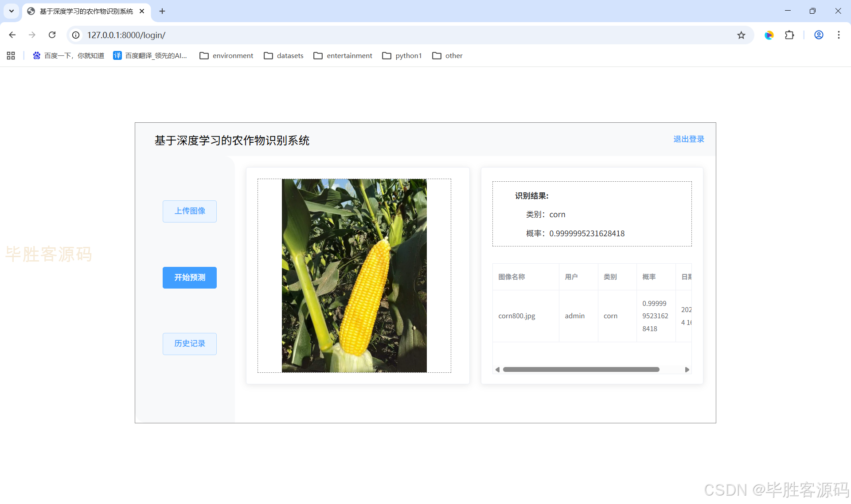Open Chrome three-dot menu
The image size is (851, 504).
tap(839, 35)
